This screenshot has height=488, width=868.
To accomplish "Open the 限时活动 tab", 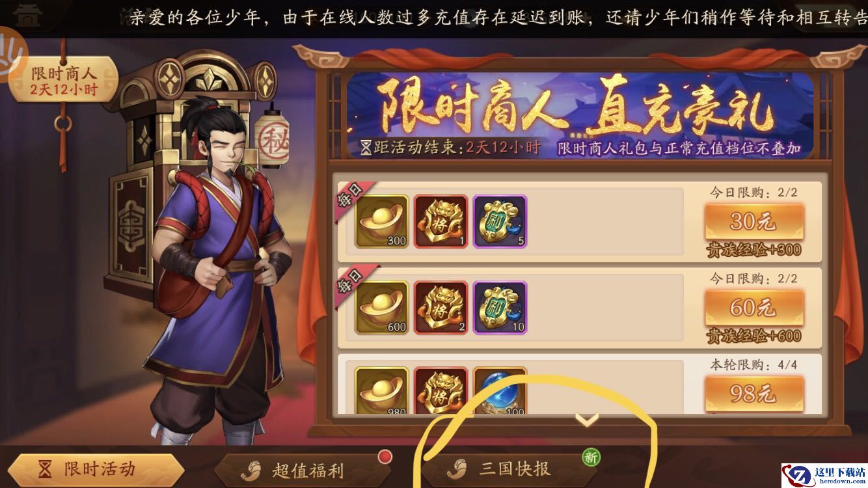I will (x=96, y=469).
